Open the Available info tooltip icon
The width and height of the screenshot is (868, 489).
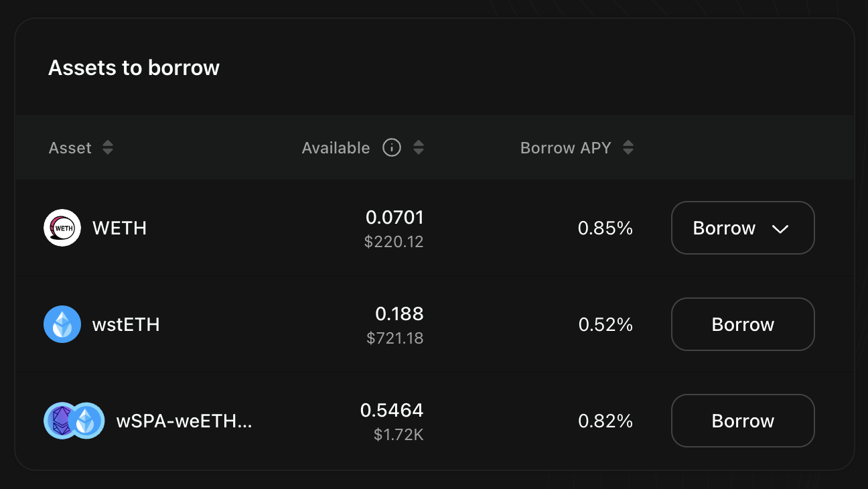pos(392,147)
